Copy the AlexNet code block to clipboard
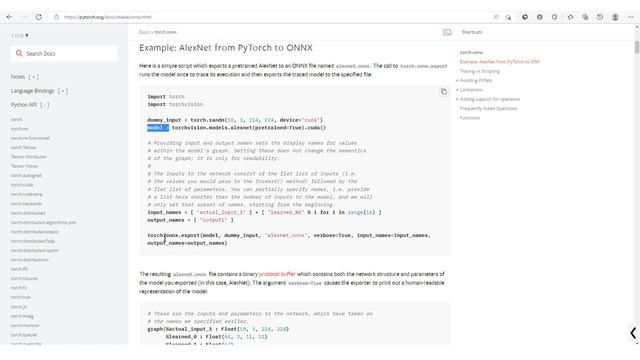 [444, 92]
